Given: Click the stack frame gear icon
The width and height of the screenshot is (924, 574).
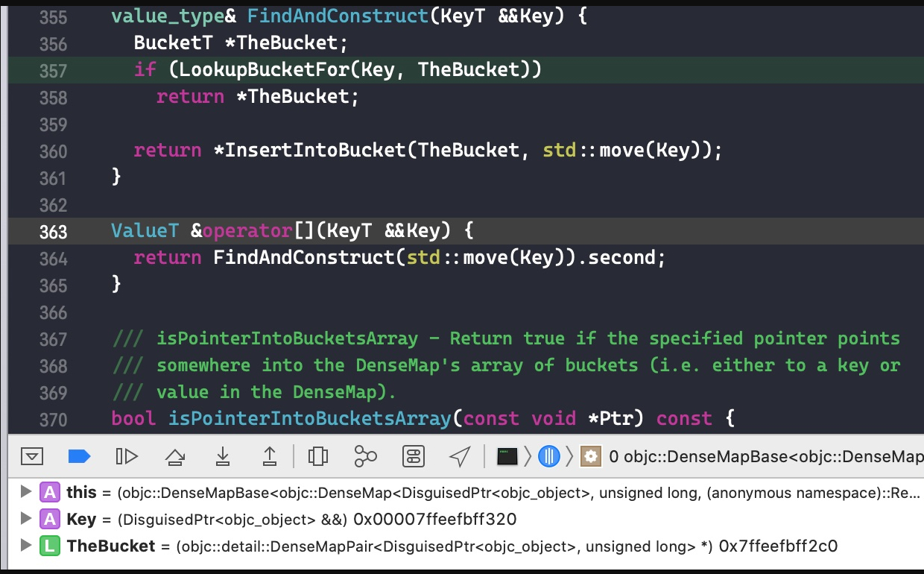Looking at the screenshot, I should click(591, 456).
